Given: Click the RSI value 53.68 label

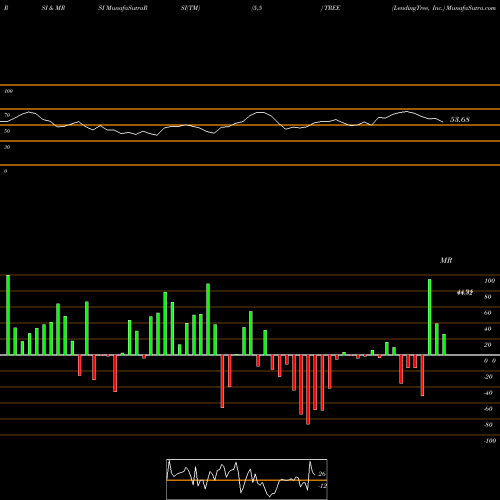Looking at the screenshot, I should [x=460, y=119].
